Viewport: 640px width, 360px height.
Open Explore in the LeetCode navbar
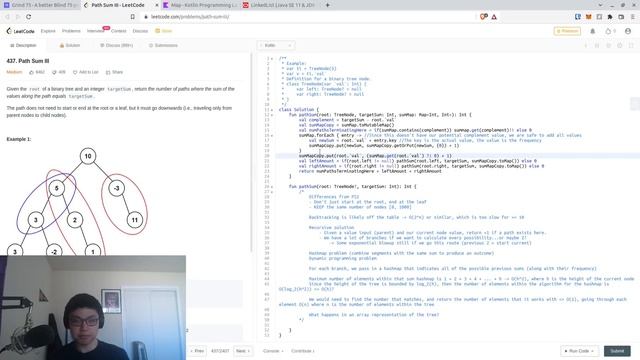point(48,31)
